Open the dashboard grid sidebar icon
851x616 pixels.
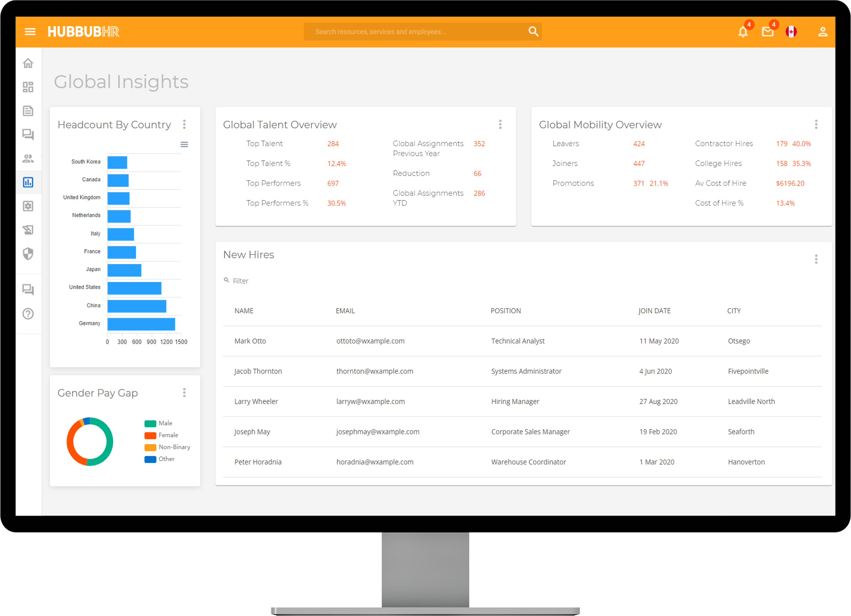point(28,87)
